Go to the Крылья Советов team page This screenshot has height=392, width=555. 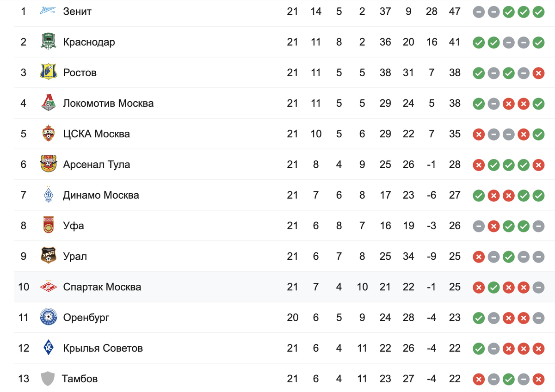[x=103, y=348]
